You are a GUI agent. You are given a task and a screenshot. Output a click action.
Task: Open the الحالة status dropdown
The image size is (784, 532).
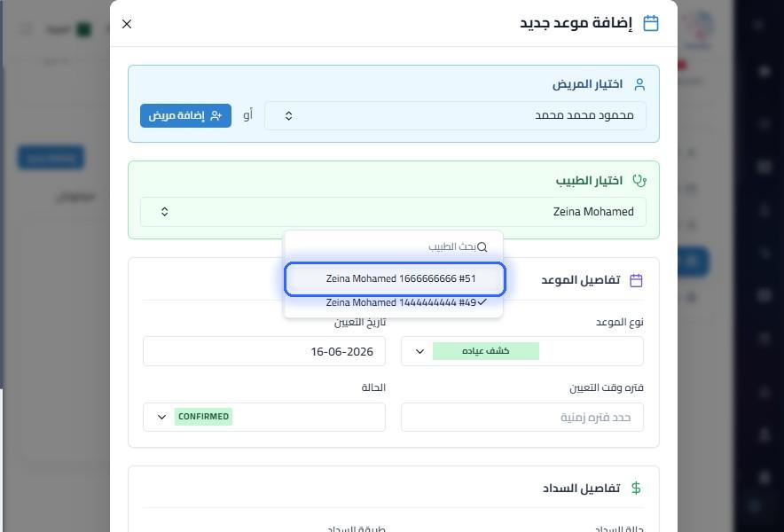264,417
